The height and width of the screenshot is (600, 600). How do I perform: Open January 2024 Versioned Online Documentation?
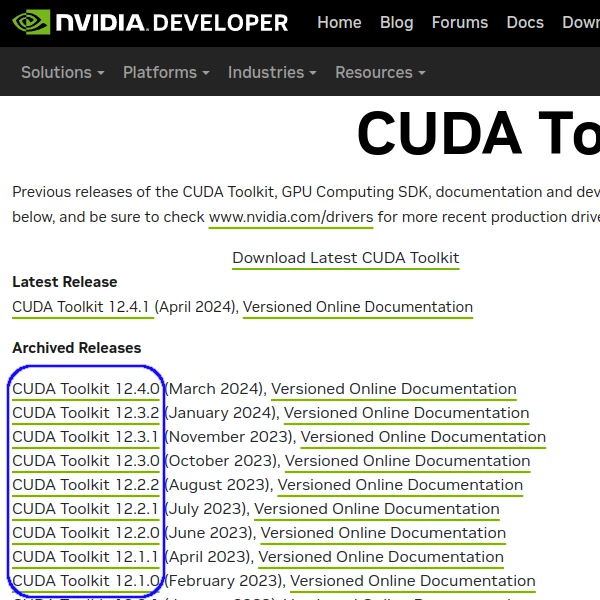point(406,413)
